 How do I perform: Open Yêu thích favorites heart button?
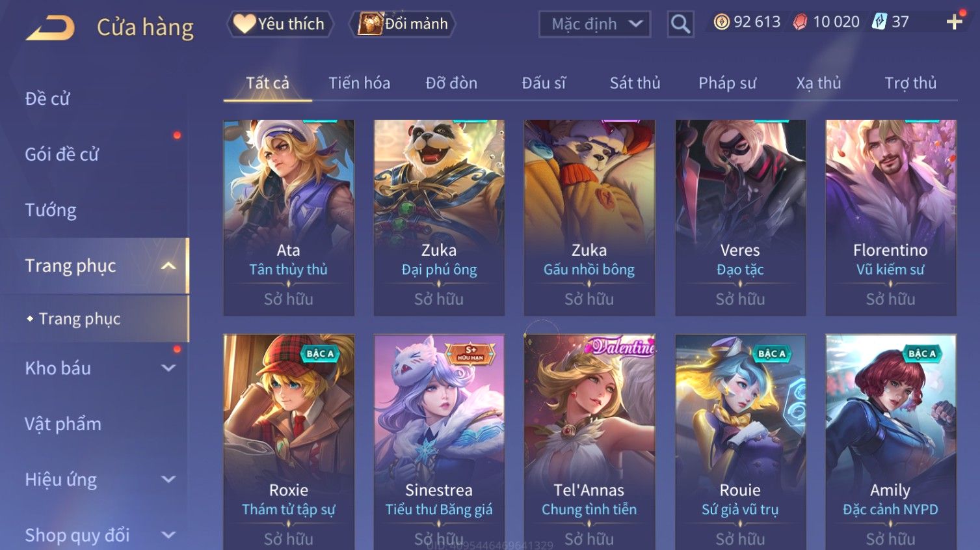280,24
